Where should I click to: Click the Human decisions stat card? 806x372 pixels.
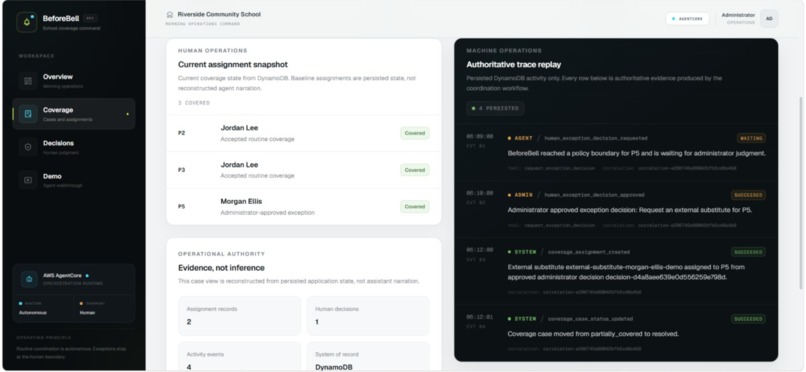point(368,315)
